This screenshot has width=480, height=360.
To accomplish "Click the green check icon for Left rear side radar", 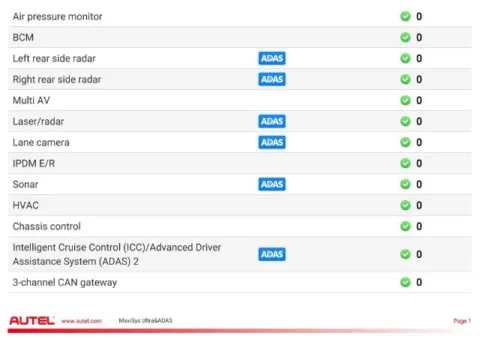I will click(x=405, y=58).
